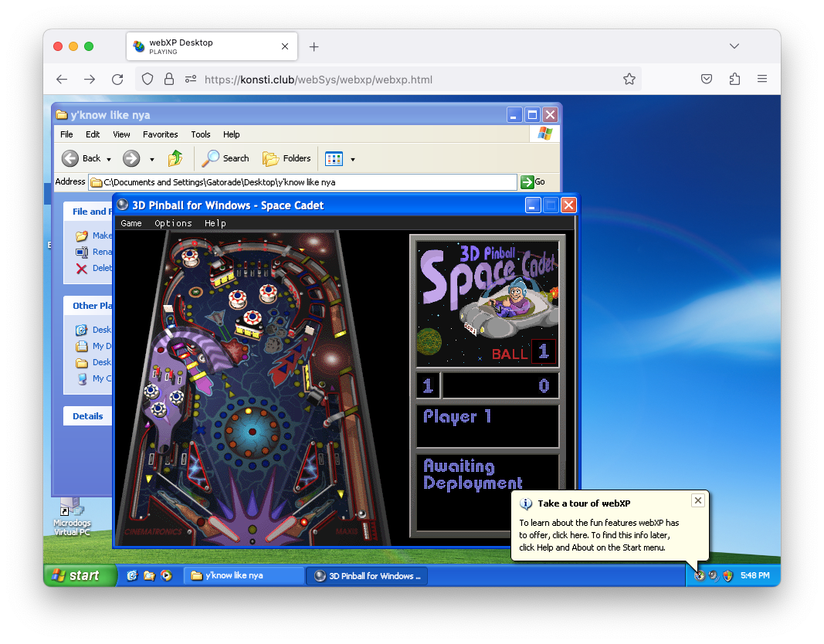Click the media player Quick Launch icon
The height and width of the screenshot is (644, 824).
tap(166, 575)
